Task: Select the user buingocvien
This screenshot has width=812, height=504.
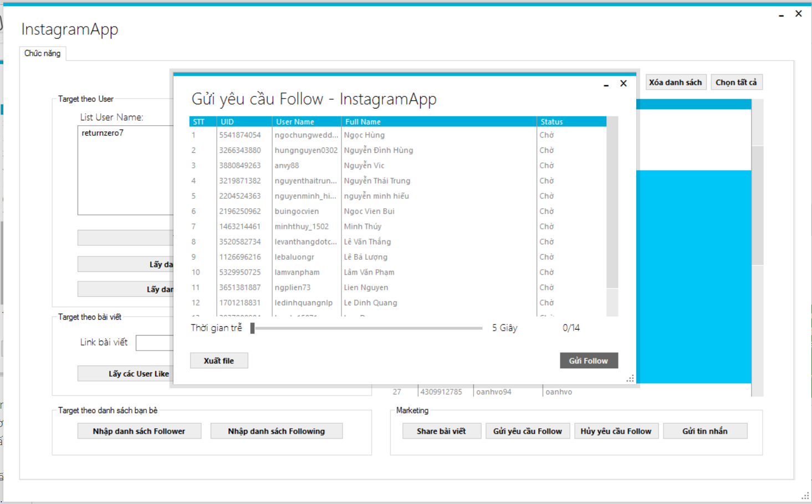Action: click(398, 212)
